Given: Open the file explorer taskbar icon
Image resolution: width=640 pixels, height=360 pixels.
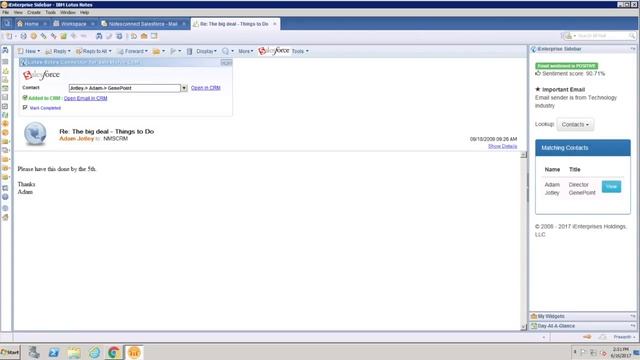Looking at the screenshot, I should tap(74, 352).
